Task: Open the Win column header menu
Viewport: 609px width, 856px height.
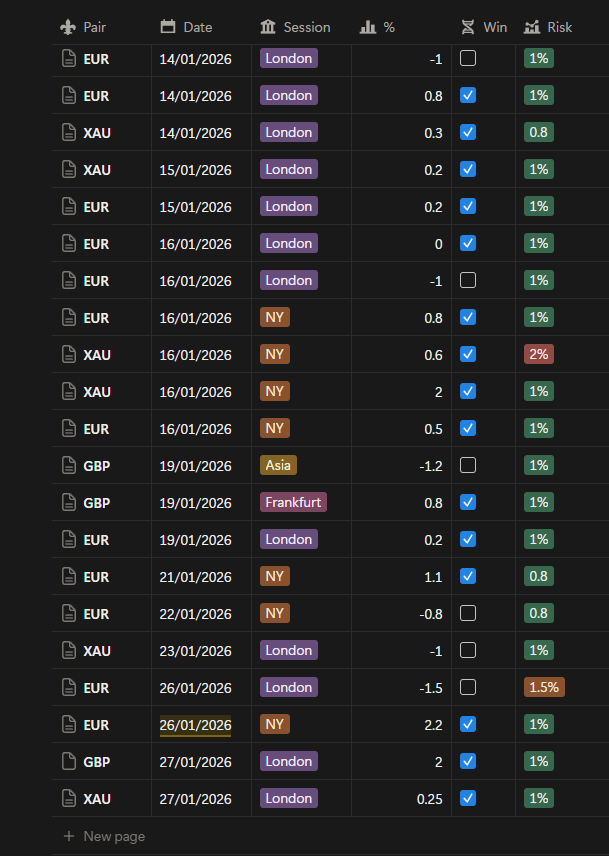Action: pyautogui.click(x=483, y=27)
